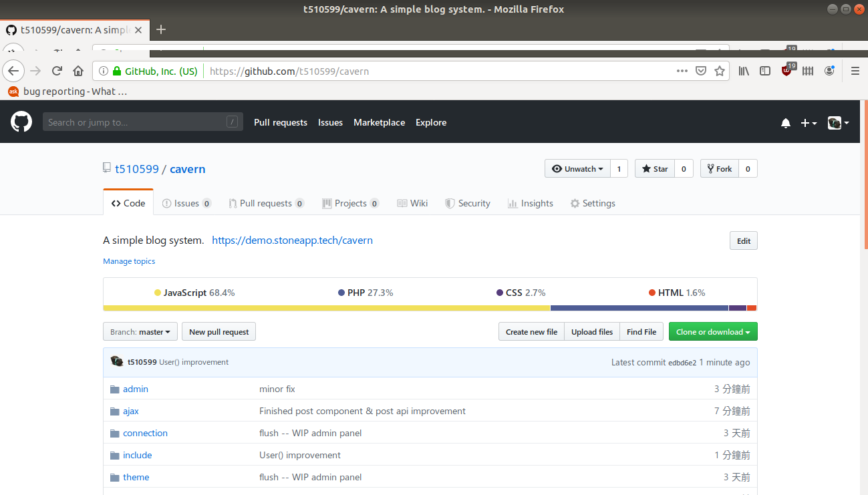This screenshot has width=868, height=495.
Task: Open the Insights tab
Action: point(531,203)
